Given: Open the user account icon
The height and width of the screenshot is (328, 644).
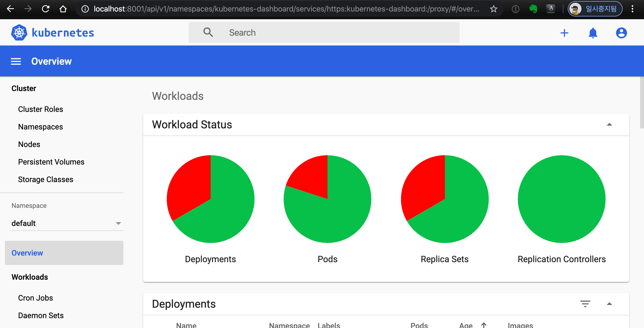Looking at the screenshot, I should click(x=621, y=33).
